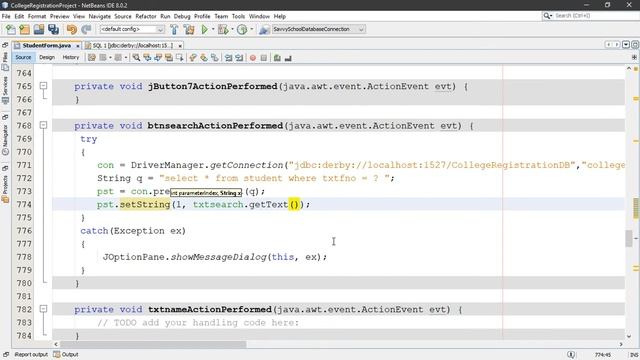Click Find Previous Occurrence icon
Viewport: 640px width, 360px height.
click(147, 58)
